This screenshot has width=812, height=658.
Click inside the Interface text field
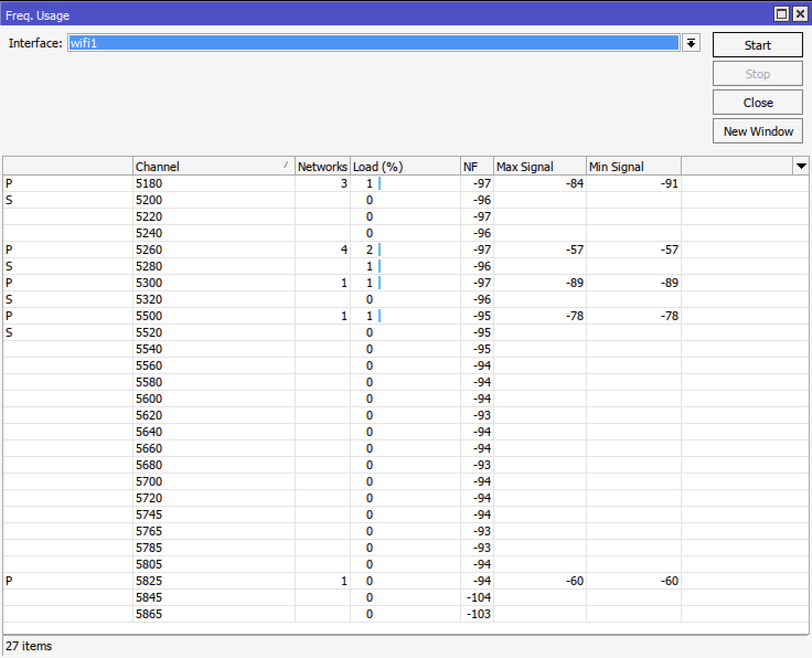[331, 43]
